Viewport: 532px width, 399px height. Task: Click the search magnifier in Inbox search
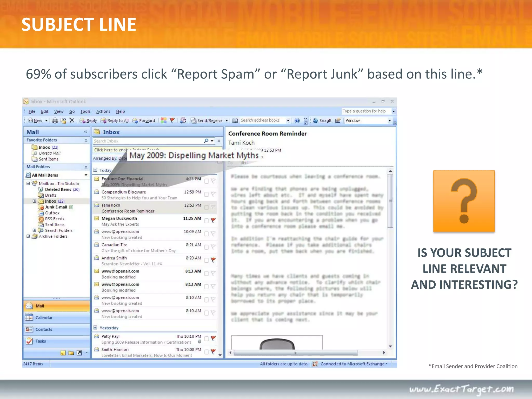tap(206, 141)
